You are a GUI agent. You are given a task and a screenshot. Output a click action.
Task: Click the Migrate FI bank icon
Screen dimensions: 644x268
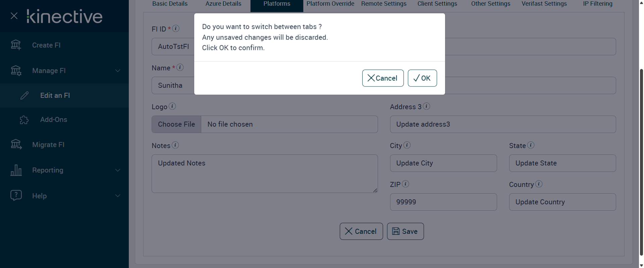[x=16, y=144]
